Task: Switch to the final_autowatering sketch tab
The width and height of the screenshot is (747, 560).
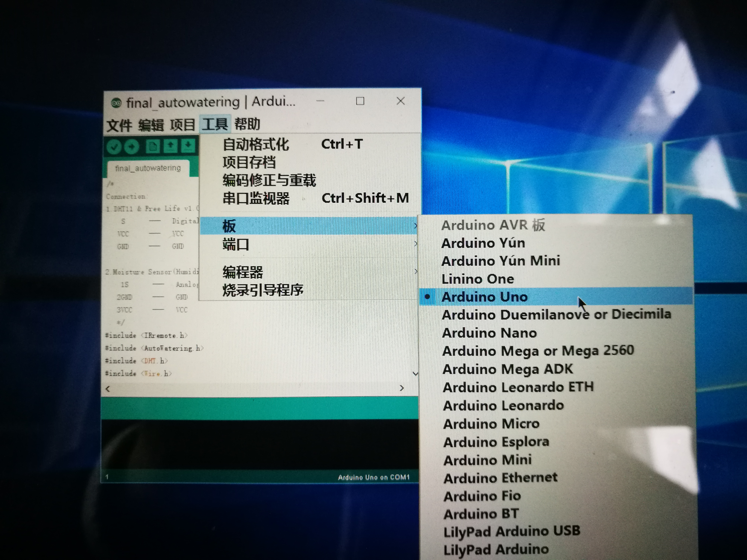Action: click(x=148, y=168)
